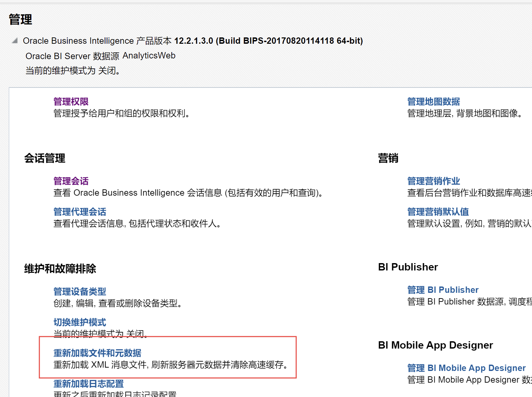The width and height of the screenshot is (532, 397).
Task: Click 重新加载文件和元数据 link
Action: [x=97, y=353]
